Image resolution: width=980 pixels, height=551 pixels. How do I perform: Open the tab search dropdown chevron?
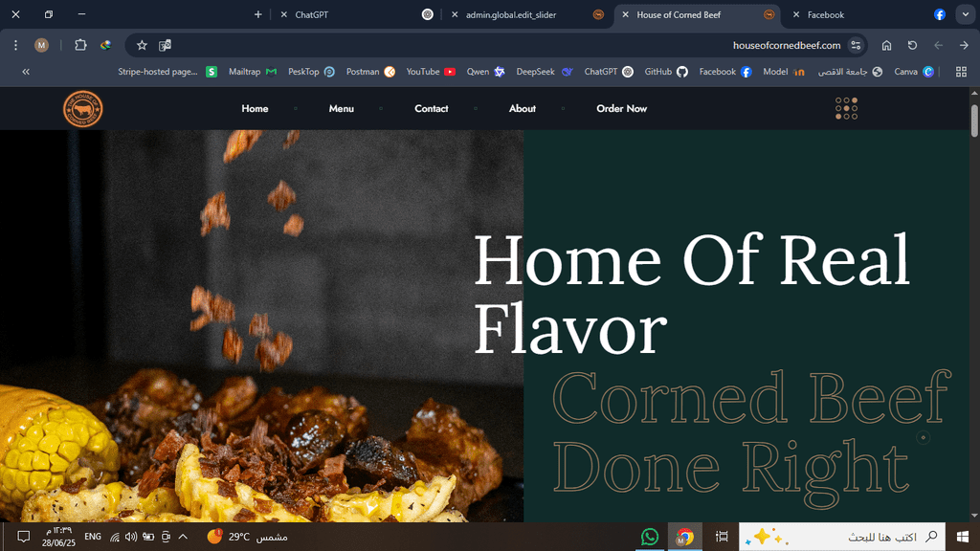966,14
